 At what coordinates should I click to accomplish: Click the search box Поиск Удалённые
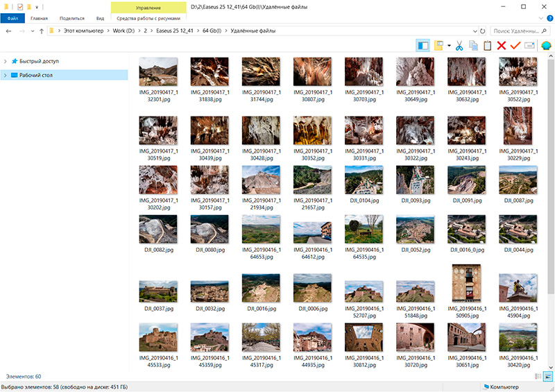coord(517,31)
